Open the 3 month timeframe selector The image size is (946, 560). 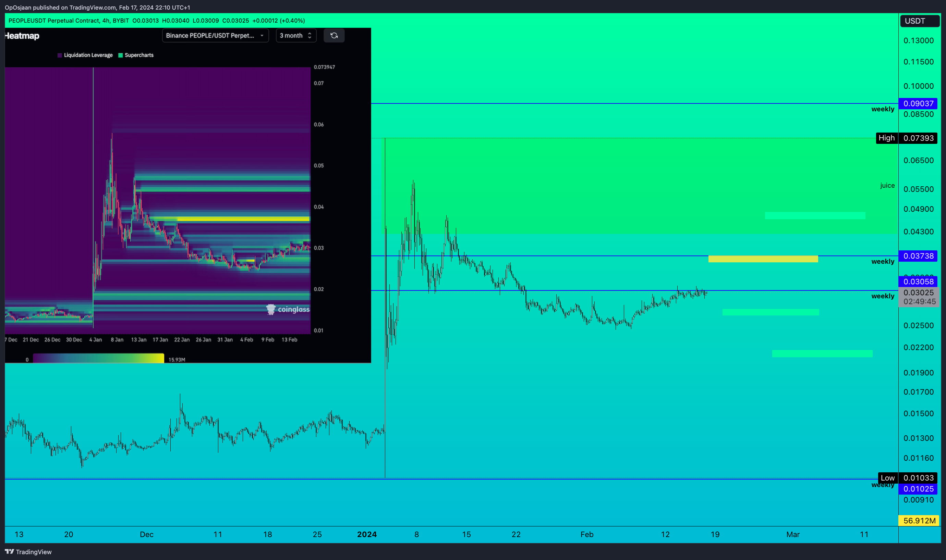296,36
